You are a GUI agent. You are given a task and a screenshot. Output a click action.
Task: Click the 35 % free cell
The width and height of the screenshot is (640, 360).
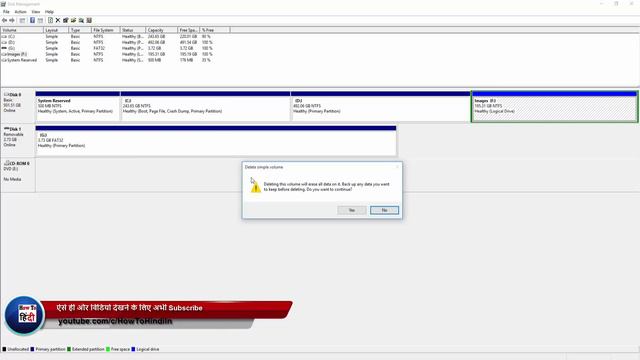[x=206, y=60]
